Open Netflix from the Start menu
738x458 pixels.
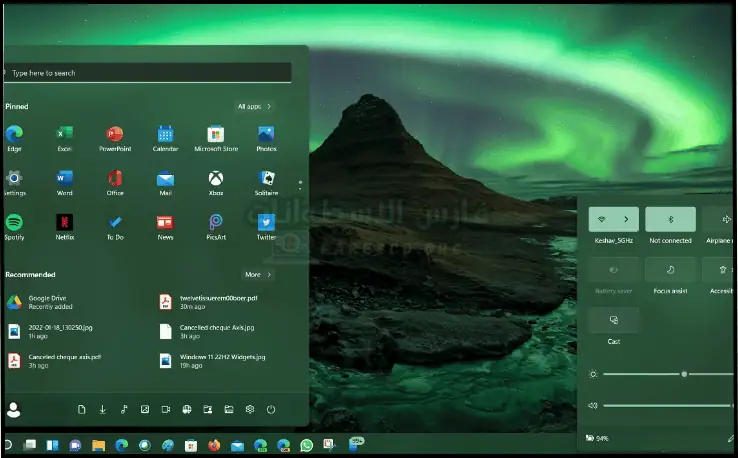(x=65, y=222)
